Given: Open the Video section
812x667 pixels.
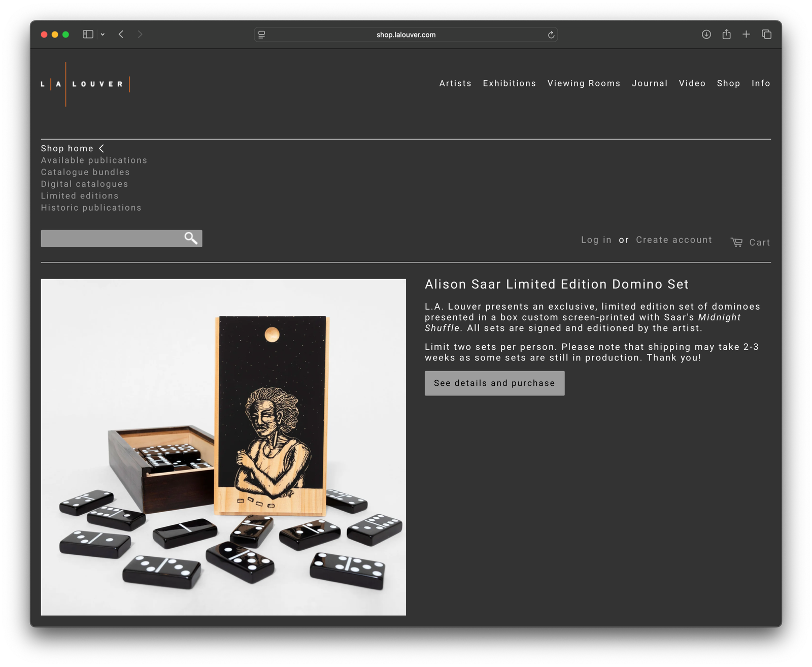Looking at the screenshot, I should tap(692, 83).
